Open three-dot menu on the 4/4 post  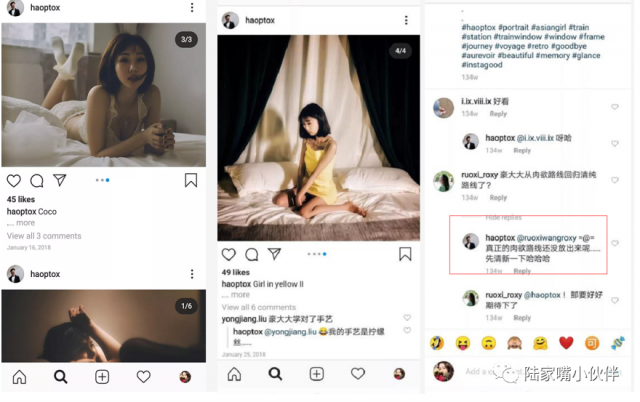pyautogui.click(x=406, y=20)
